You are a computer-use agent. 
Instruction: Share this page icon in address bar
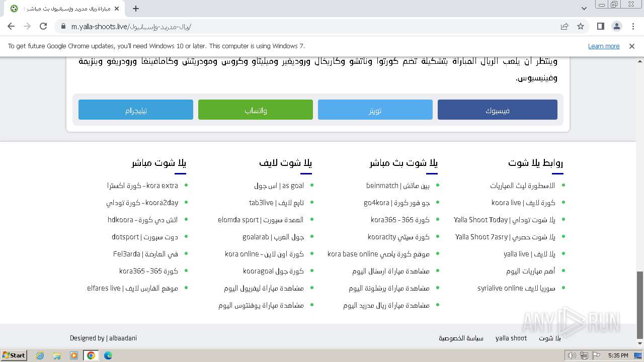click(x=565, y=27)
